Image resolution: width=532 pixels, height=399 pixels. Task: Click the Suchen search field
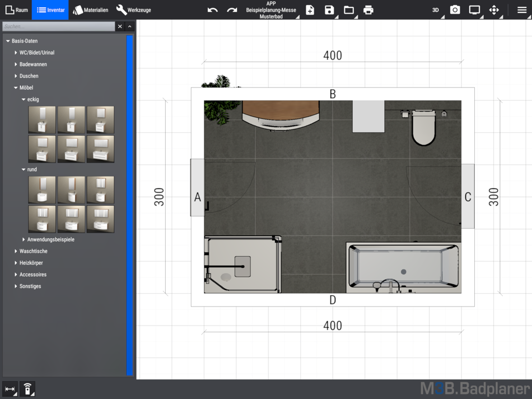click(x=59, y=26)
